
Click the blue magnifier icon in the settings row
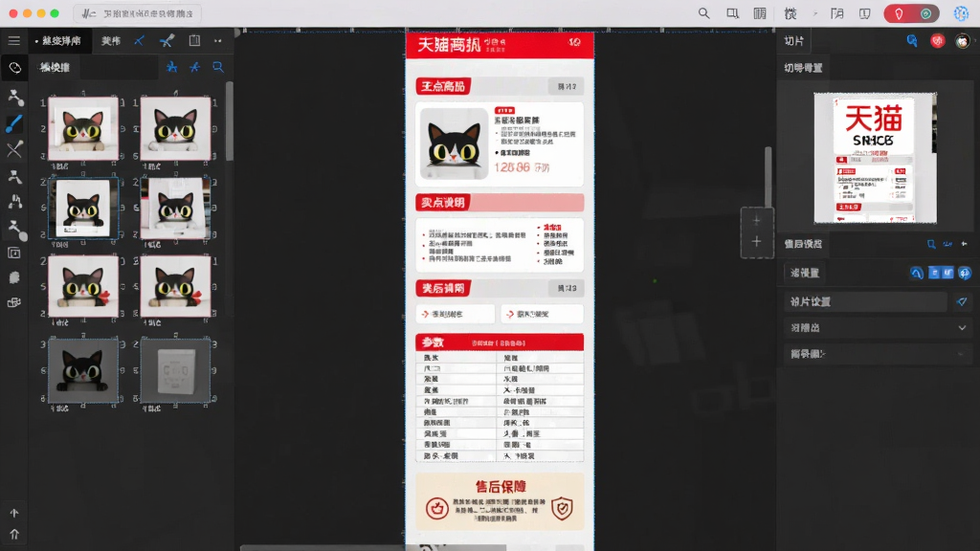pos(931,244)
